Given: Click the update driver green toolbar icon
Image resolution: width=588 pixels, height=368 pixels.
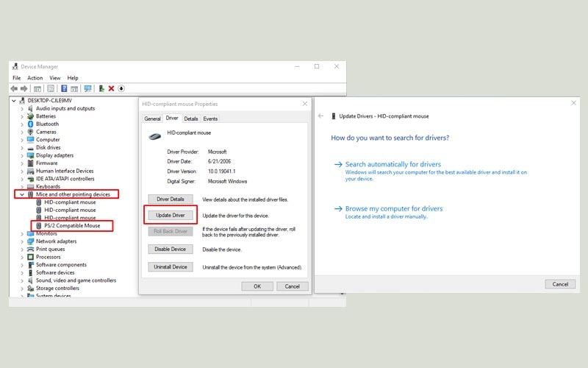Looking at the screenshot, I should (x=101, y=88).
